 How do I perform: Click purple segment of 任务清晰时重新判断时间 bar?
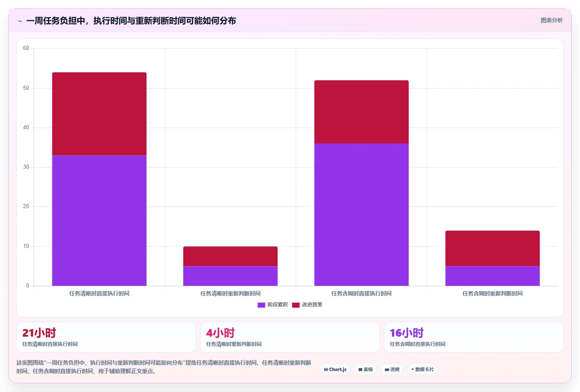tap(230, 276)
